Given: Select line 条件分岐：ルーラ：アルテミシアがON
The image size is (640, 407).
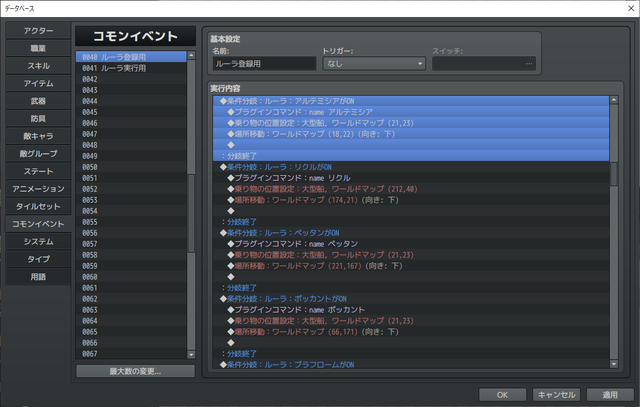Looking at the screenshot, I should 411,101.
